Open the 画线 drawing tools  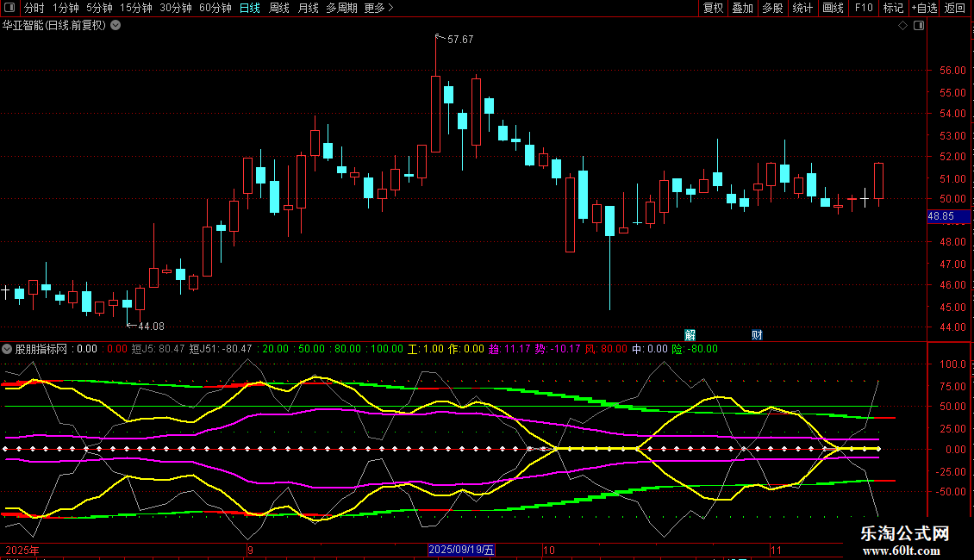coord(833,8)
